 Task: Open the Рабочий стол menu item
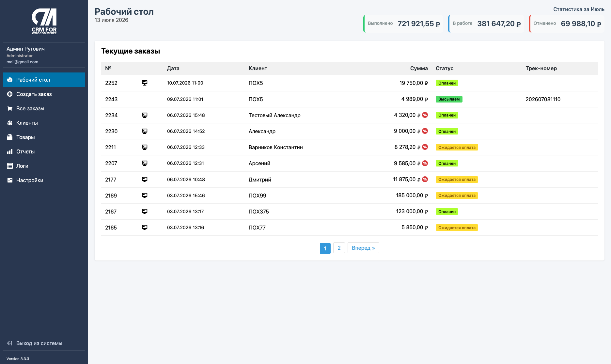44,80
